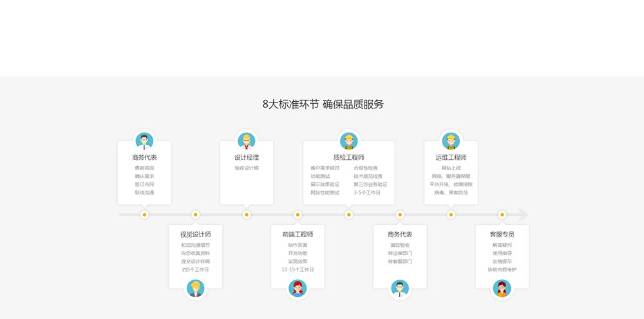Click the heading 8大标准环节 确保品质服务

coord(323,104)
